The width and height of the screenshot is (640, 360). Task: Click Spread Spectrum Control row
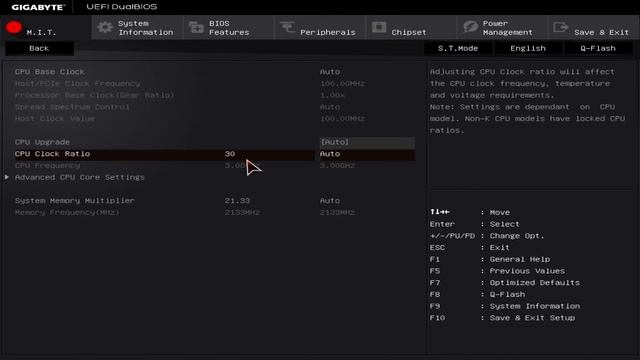click(72, 107)
